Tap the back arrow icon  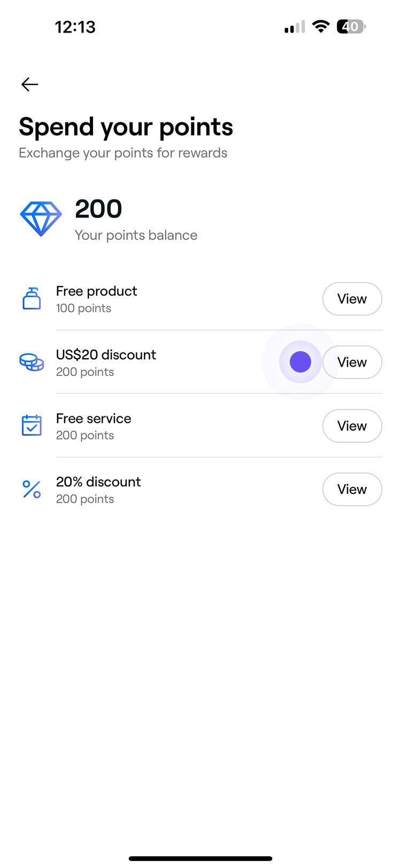tap(29, 84)
